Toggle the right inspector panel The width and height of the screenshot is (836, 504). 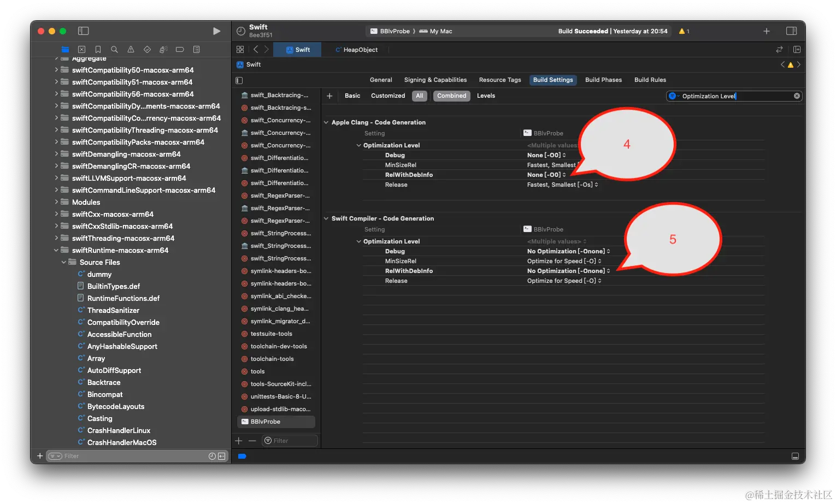point(791,31)
